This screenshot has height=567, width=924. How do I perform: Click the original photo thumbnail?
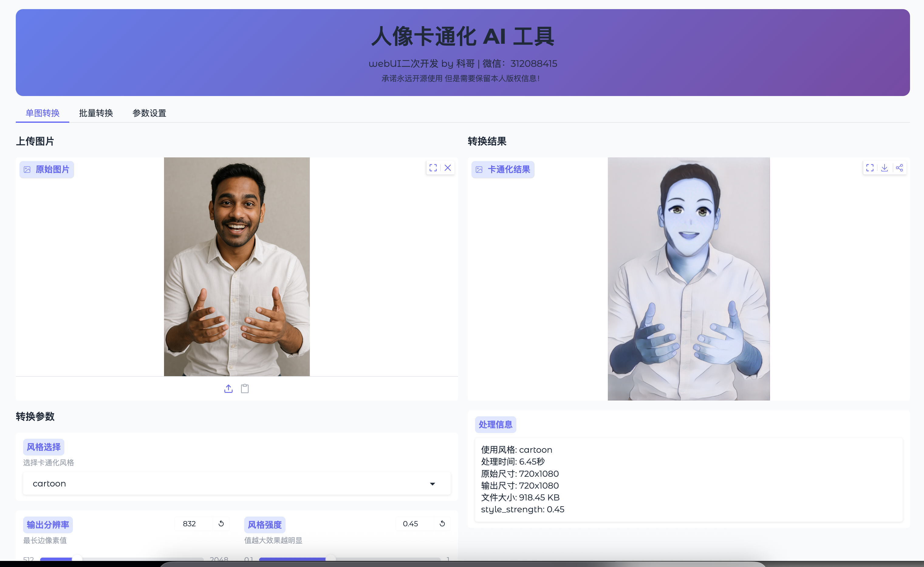click(237, 266)
